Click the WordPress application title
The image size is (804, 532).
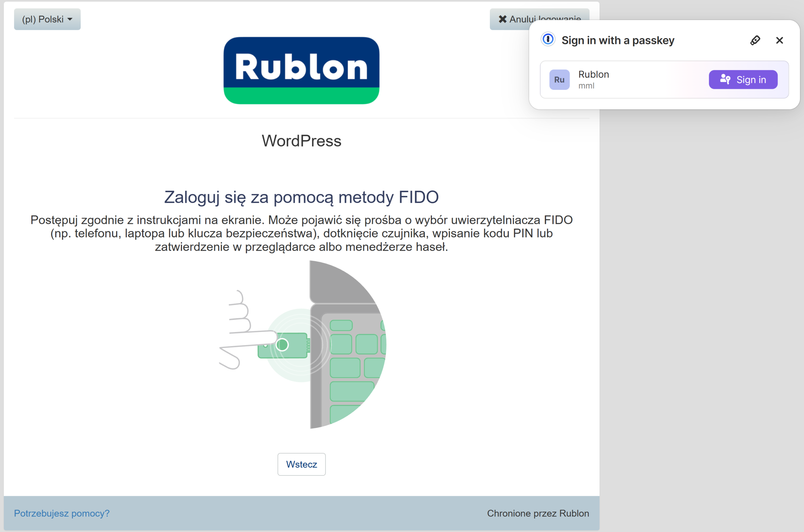point(301,141)
